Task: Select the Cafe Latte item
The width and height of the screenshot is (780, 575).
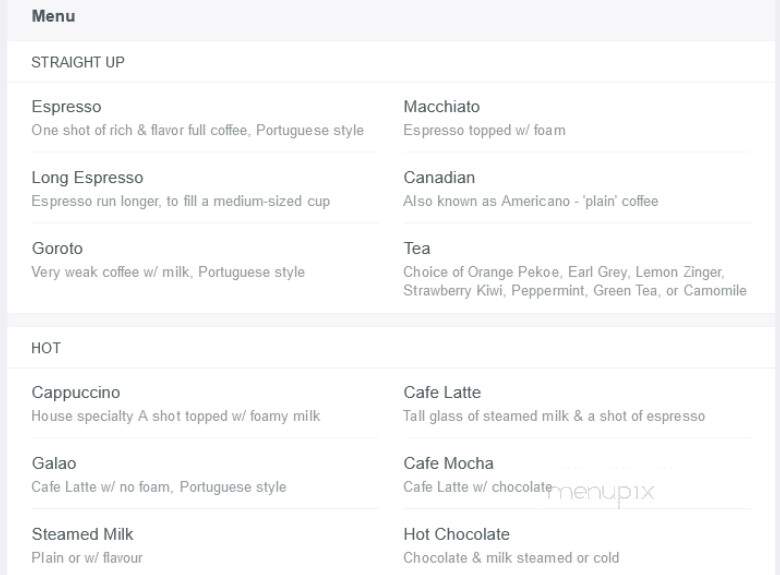Action: coord(442,392)
